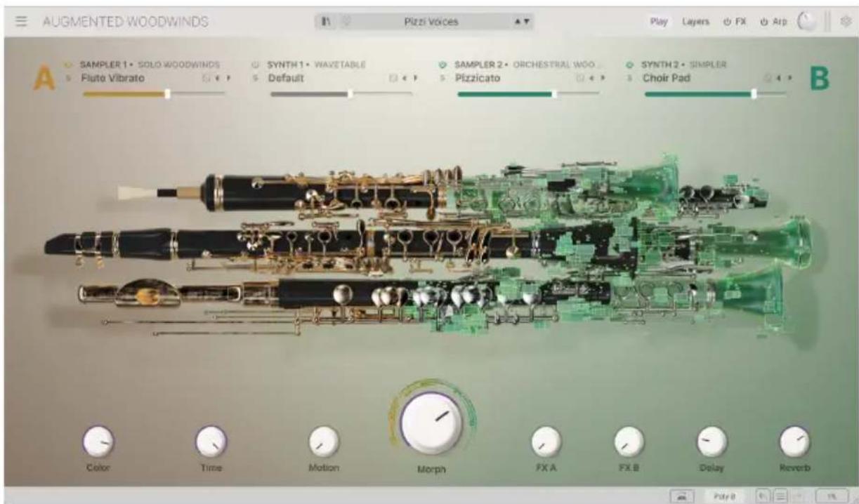Click the small square icon beside Choir Pad

tap(768, 78)
